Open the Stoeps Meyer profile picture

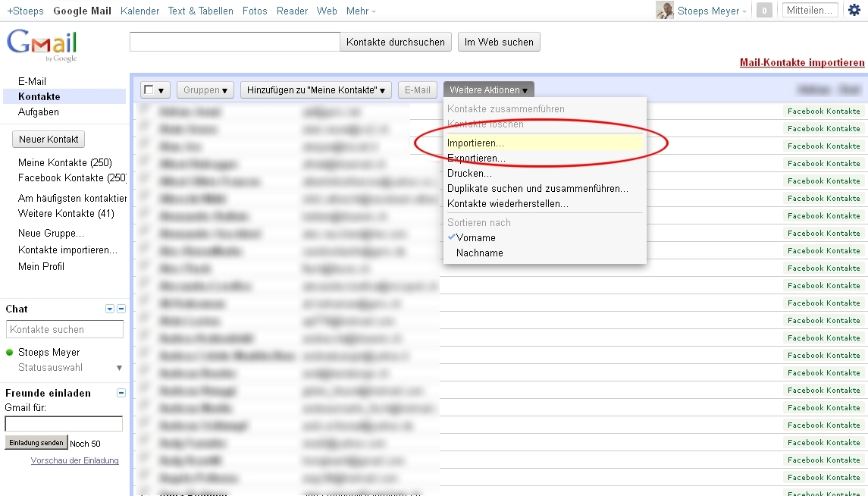(x=664, y=11)
